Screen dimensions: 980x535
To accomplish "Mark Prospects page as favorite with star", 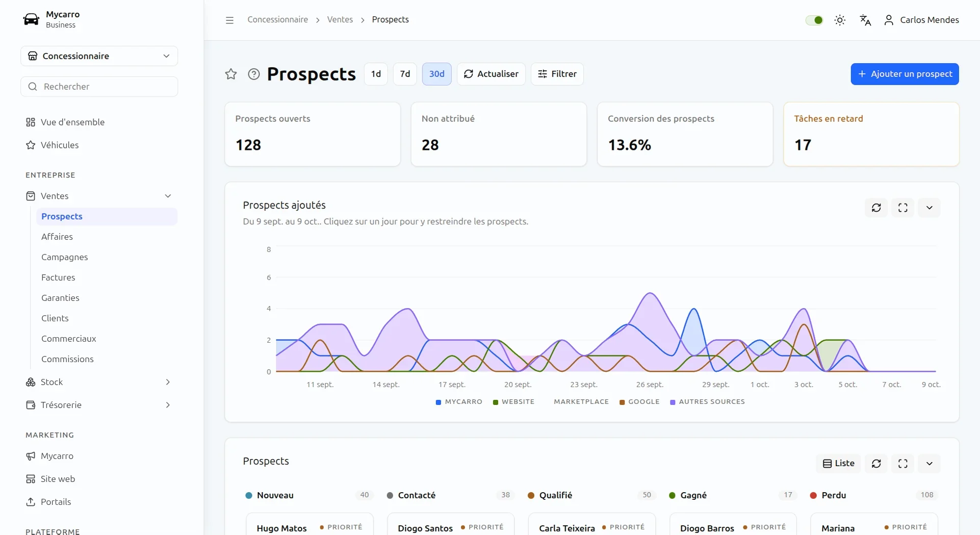I will 231,74.
